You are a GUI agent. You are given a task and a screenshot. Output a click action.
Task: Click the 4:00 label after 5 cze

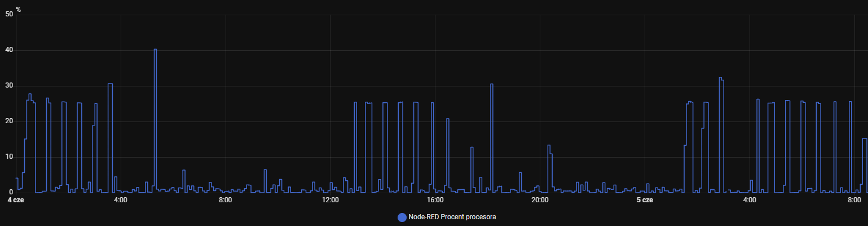point(750,200)
